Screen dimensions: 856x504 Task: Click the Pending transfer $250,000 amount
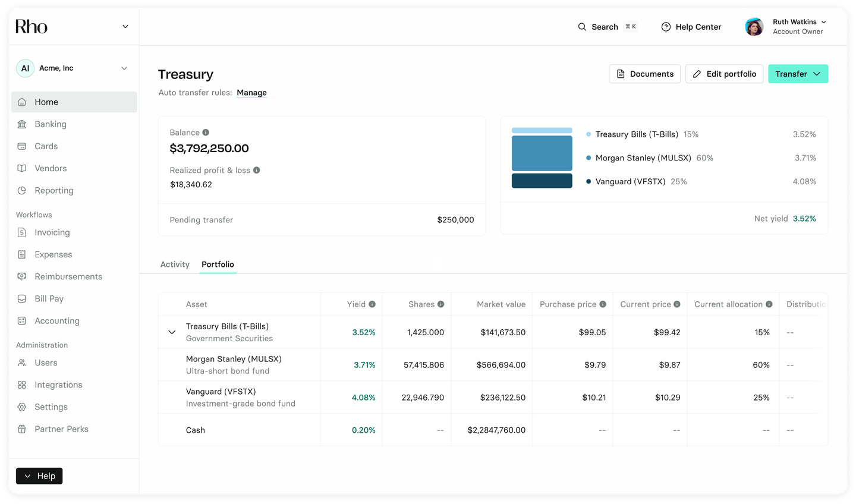[x=455, y=220]
